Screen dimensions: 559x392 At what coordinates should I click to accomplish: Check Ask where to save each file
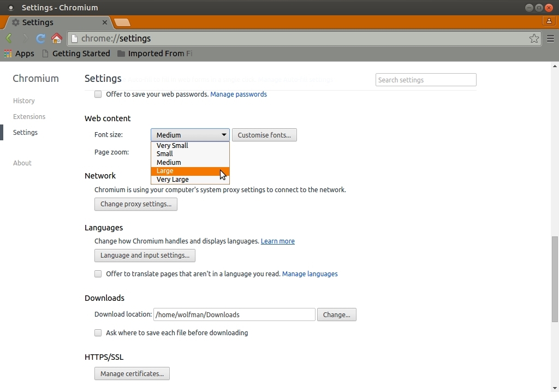click(98, 333)
